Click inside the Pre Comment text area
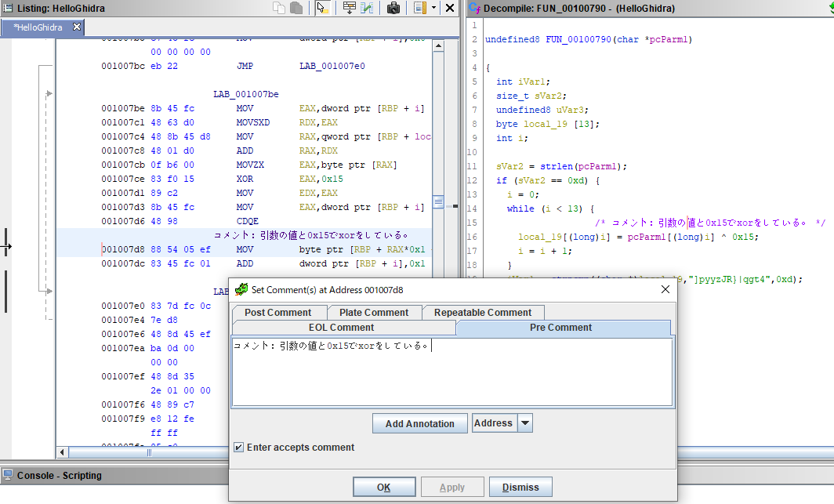Screen dimensions: 834x504 [x=451, y=376]
